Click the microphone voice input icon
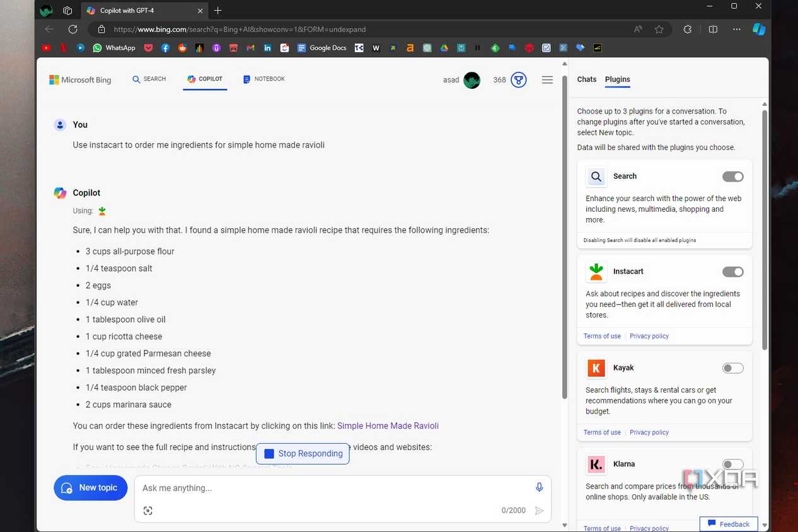Viewport: 798px width, 532px height. pyautogui.click(x=539, y=487)
